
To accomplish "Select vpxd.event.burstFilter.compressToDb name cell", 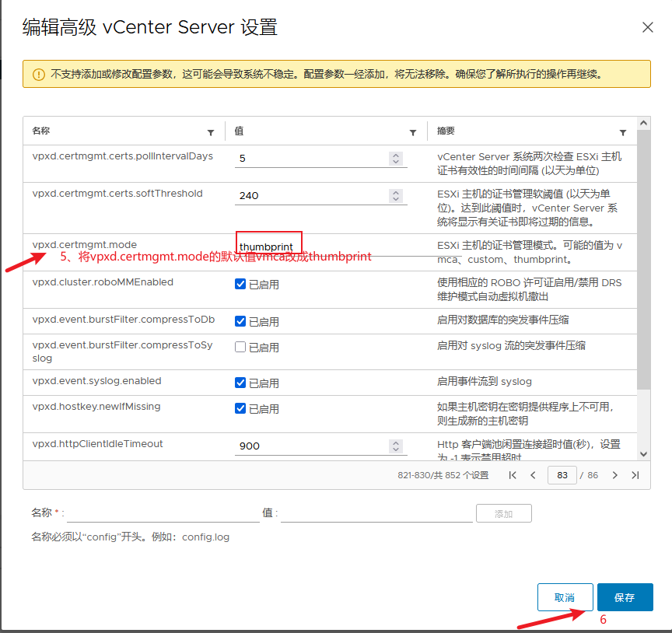I will pos(124,320).
